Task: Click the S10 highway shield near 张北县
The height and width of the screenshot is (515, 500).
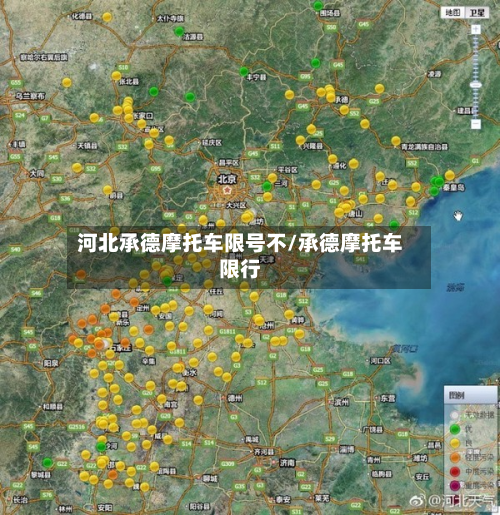Action: (x=123, y=67)
